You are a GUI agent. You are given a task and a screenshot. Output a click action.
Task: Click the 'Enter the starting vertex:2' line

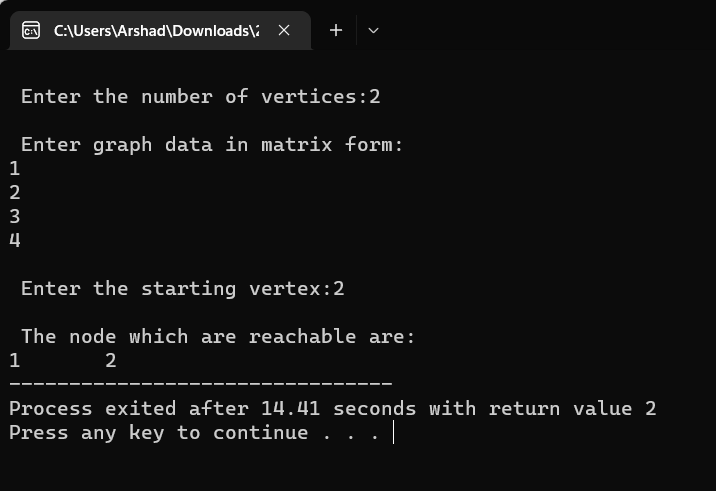pyautogui.click(x=183, y=289)
